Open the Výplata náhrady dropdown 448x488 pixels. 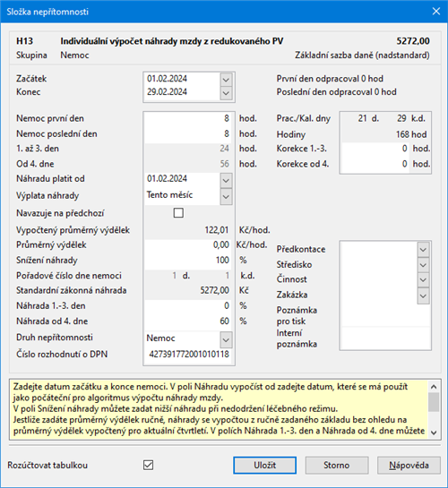pyautogui.click(x=226, y=197)
